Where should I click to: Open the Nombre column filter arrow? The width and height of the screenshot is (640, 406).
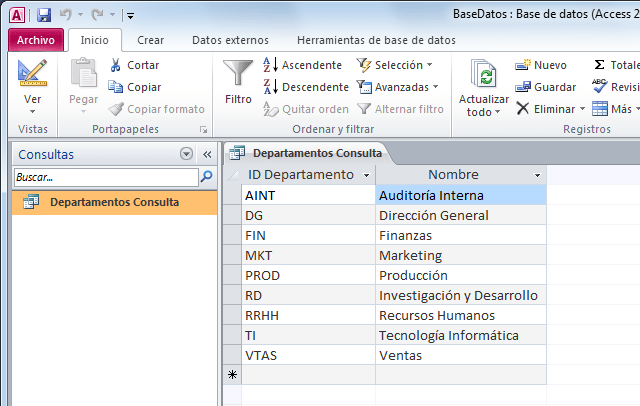[538, 175]
